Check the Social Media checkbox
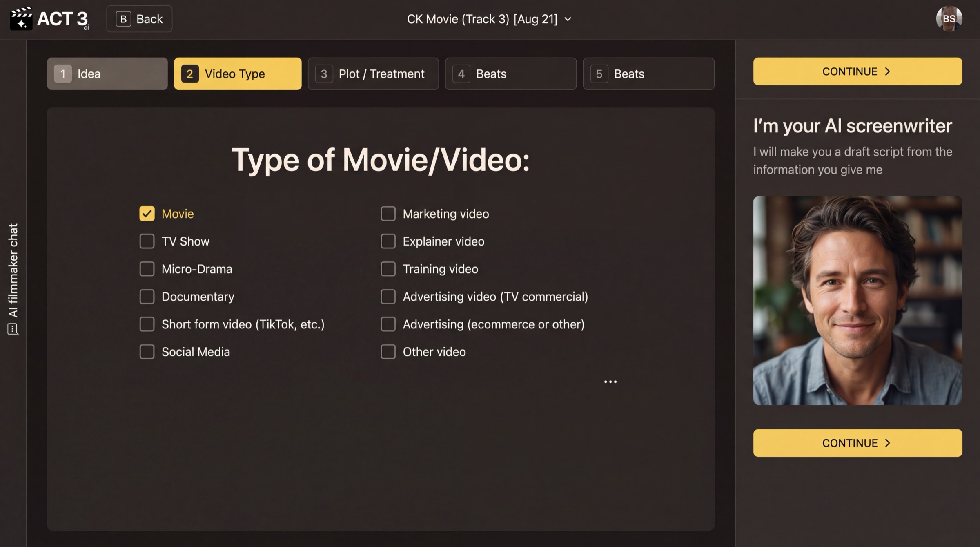Screen dimensions: 980x547 [147, 352]
